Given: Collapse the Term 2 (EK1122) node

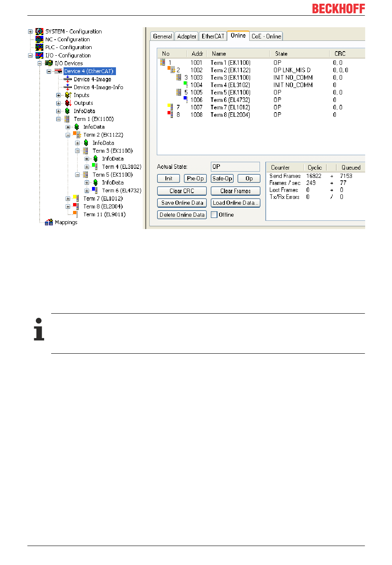Looking at the screenshot, I should point(68,135).
